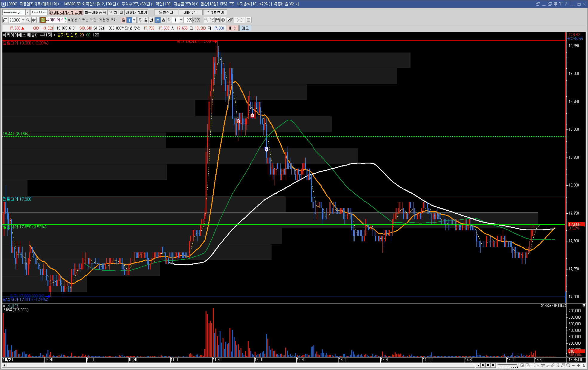Click the save chart floppy icon
This screenshot has width=588, height=370.
(x=218, y=20)
